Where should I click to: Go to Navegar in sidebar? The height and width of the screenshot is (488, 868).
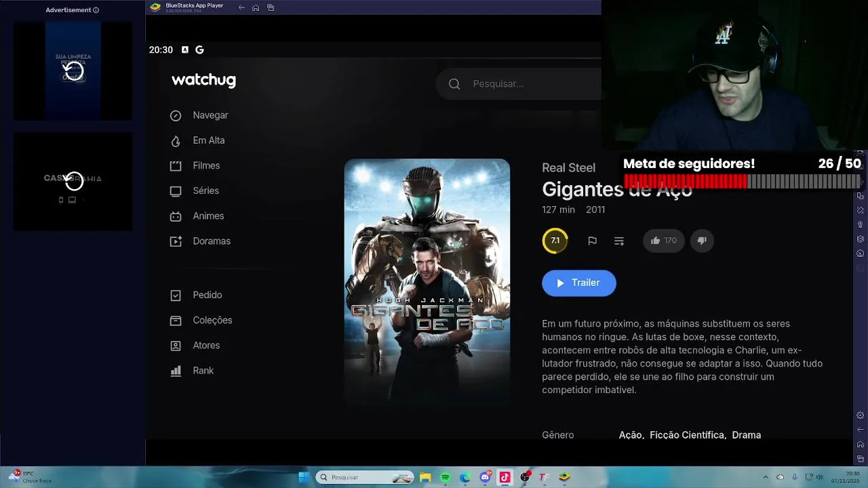pyautogui.click(x=210, y=115)
